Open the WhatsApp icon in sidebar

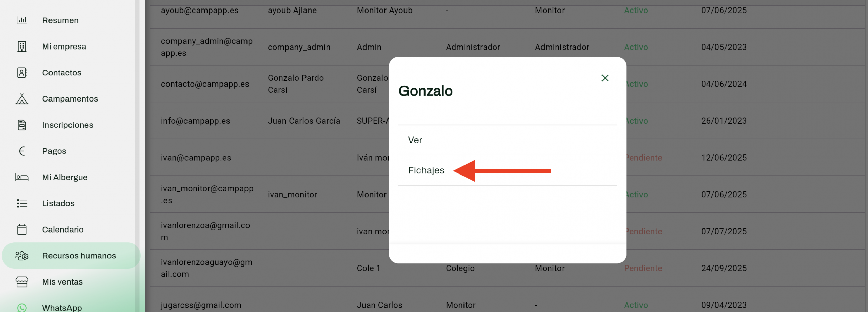tap(22, 307)
